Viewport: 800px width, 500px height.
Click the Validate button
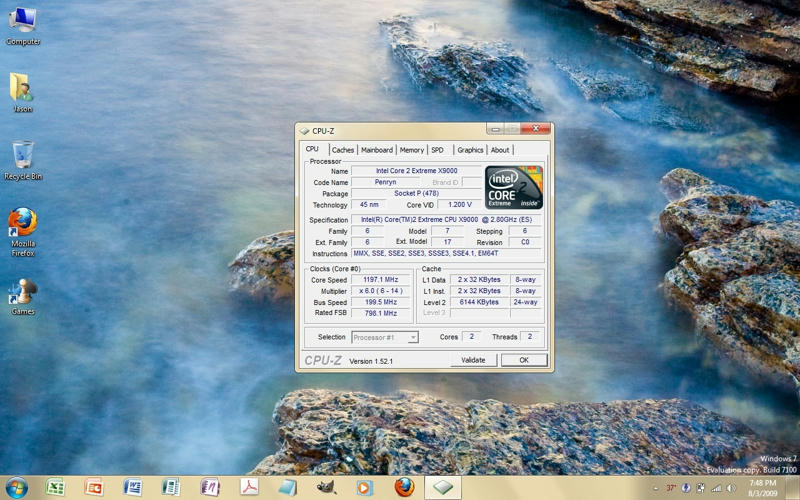click(473, 360)
